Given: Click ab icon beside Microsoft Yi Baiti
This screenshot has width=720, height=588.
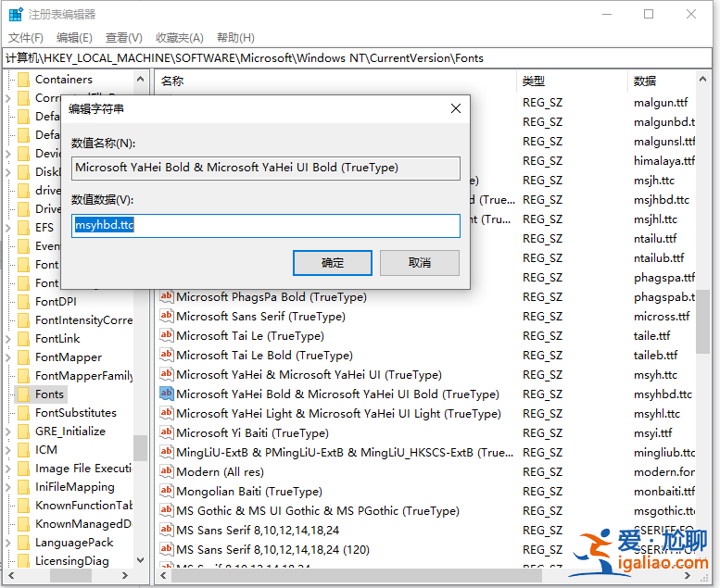Looking at the screenshot, I should 166,432.
